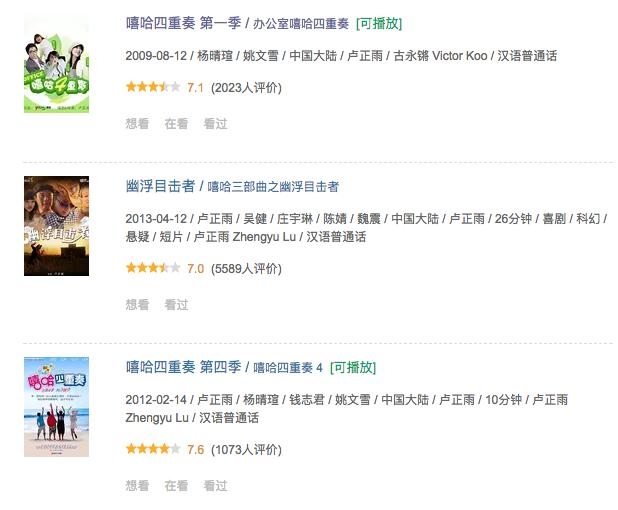Mark 嘻哈四重奏 第一季 as 看过

point(216,124)
